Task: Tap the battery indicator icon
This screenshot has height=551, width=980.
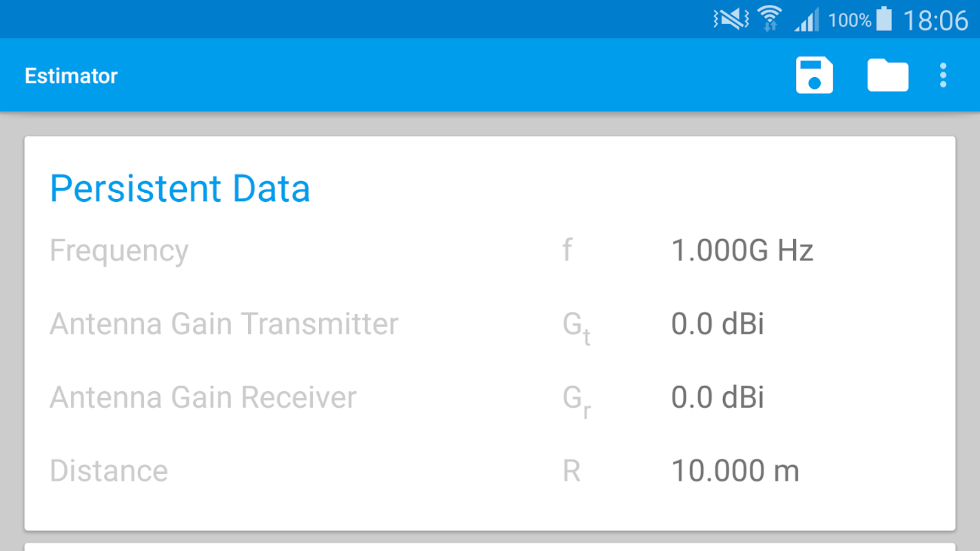Action: click(884, 19)
